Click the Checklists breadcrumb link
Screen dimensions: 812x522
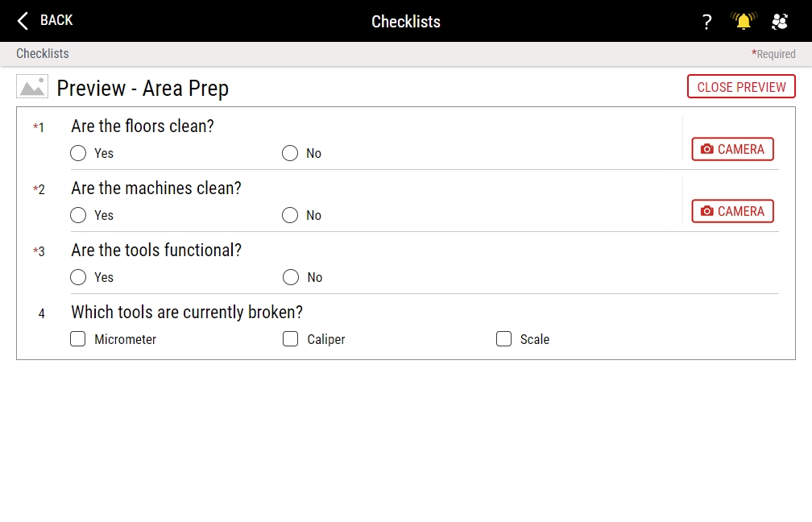click(43, 54)
